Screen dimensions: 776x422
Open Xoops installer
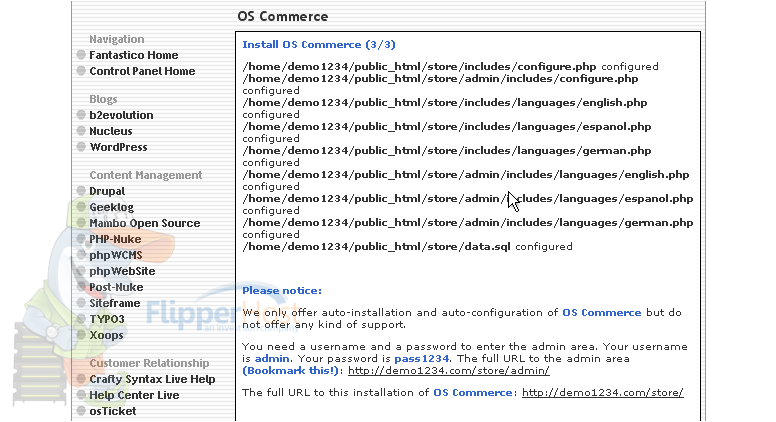pyautogui.click(x=106, y=335)
